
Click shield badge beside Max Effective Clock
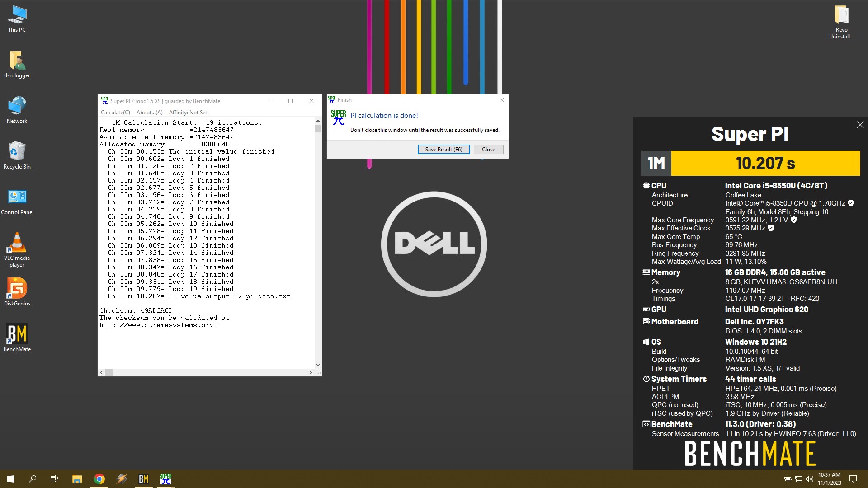(771, 228)
